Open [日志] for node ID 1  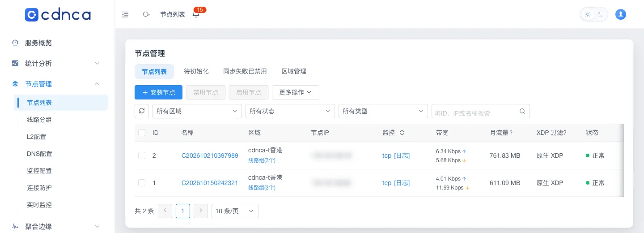[402, 183]
